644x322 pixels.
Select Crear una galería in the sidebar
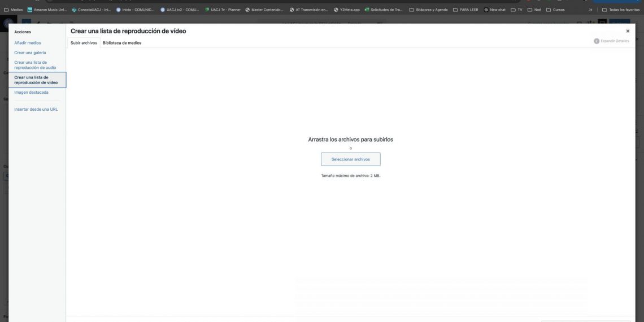tap(30, 53)
